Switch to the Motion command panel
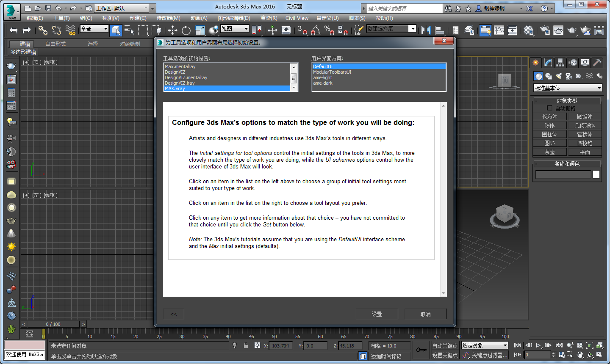Viewport: 610px width, 364px height. pos(573,63)
